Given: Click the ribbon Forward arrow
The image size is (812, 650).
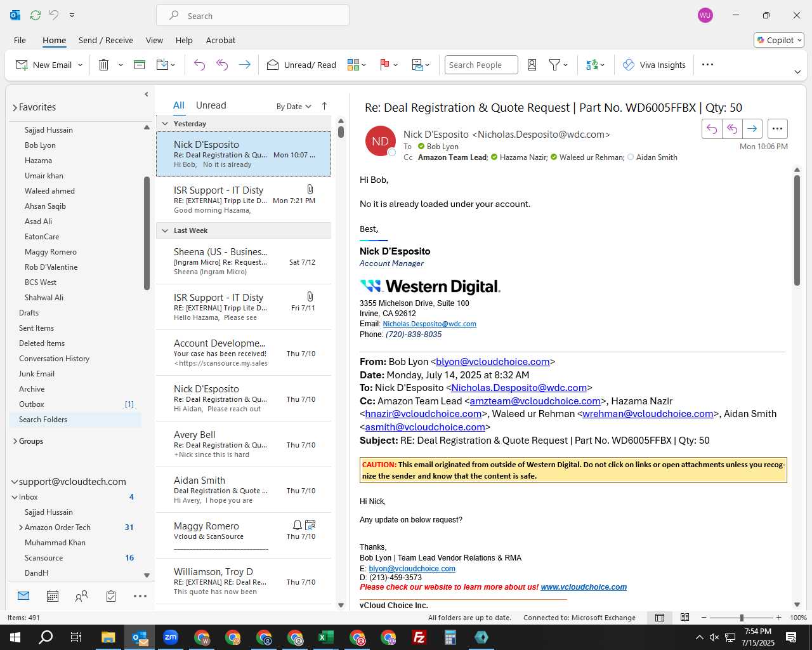Looking at the screenshot, I should tap(244, 65).
